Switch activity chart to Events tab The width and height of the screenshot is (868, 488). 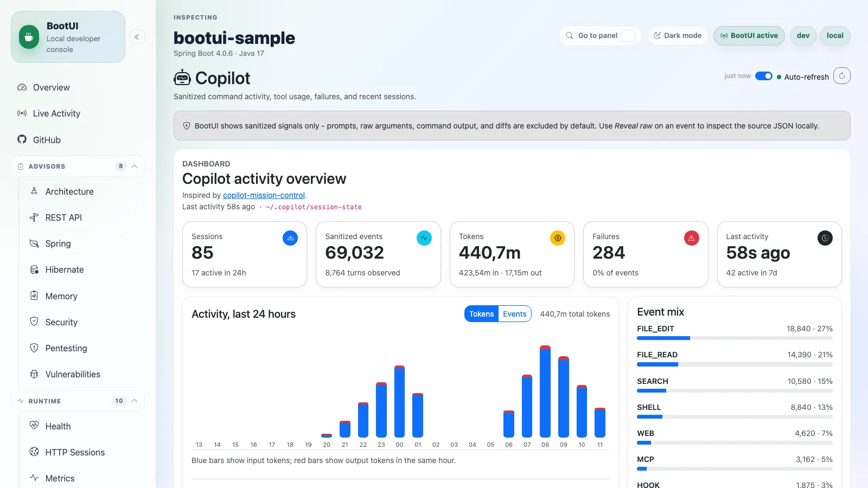(514, 314)
